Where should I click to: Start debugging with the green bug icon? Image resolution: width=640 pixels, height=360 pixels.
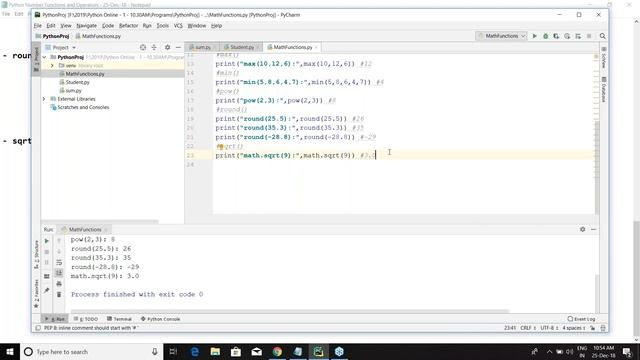tap(545, 36)
